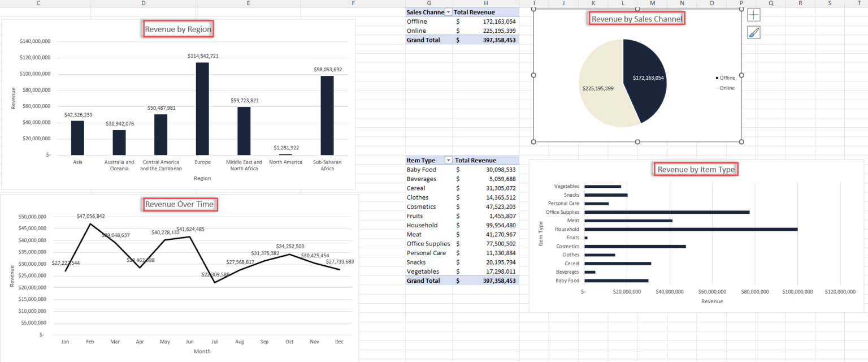Select the Revenue by Item Type chart title

695,169
